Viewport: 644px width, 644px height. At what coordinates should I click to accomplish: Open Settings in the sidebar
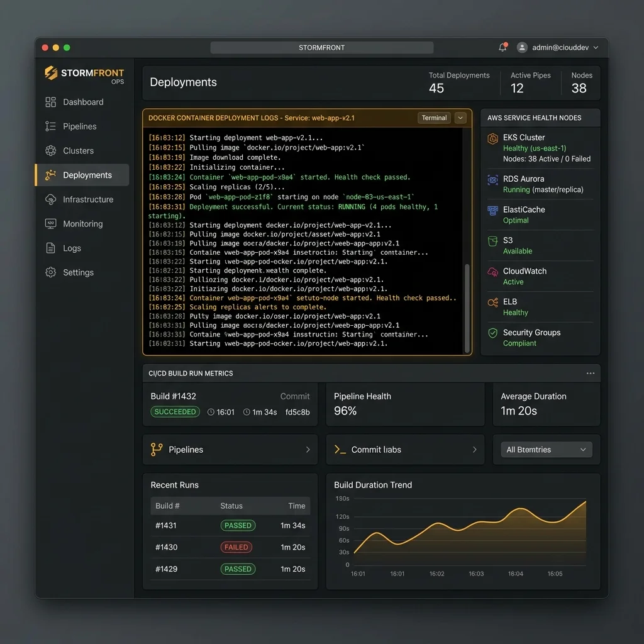pyautogui.click(x=82, y=272)
